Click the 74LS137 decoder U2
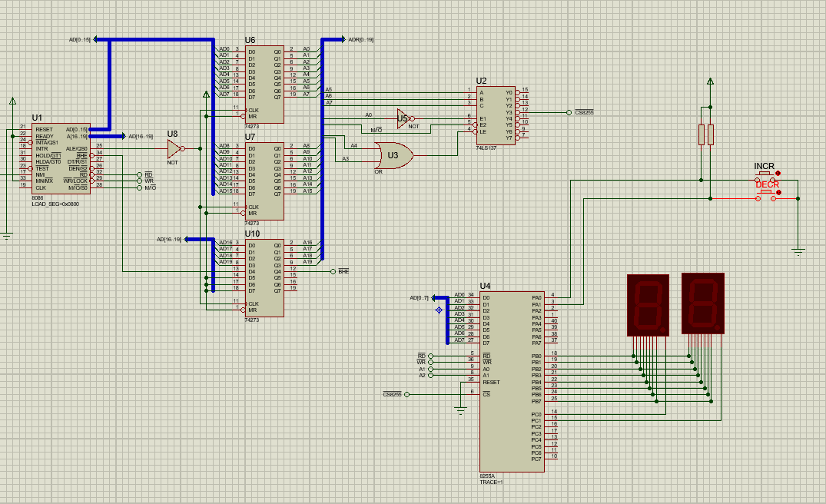The image size is (826, 504). pyautogui.click(x=496, y=115)
